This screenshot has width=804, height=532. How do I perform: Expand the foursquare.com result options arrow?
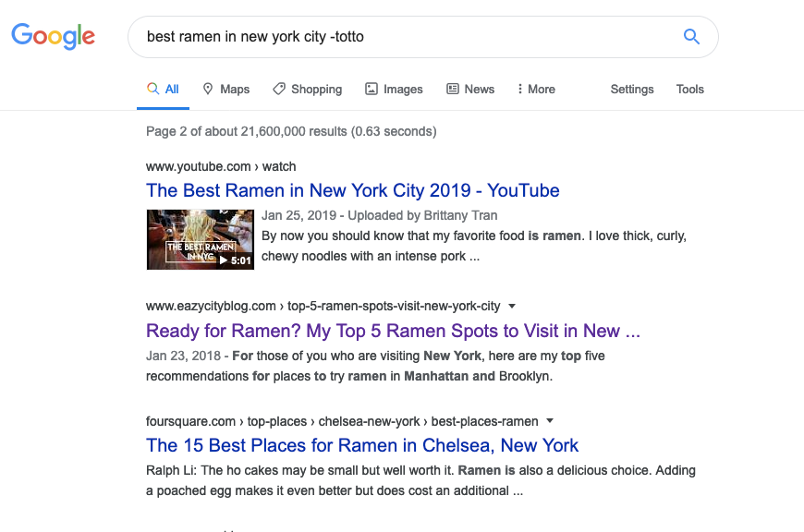(x=550, y=421)
